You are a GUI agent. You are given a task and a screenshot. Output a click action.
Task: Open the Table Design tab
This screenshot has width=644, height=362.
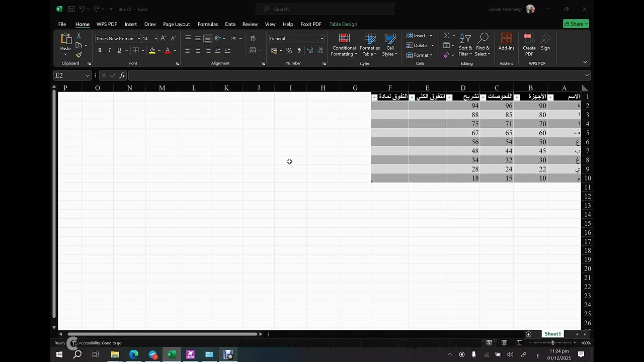pos(343,24)
